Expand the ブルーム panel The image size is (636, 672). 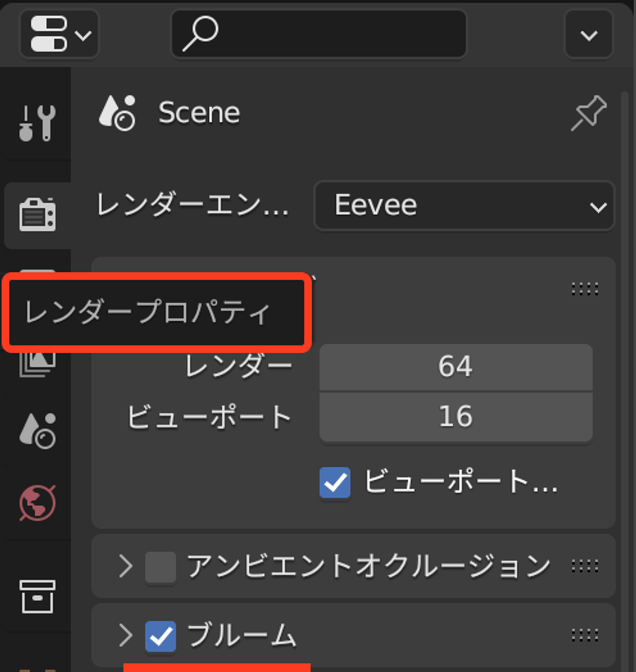pyautogui.click(x=126, y=635)
